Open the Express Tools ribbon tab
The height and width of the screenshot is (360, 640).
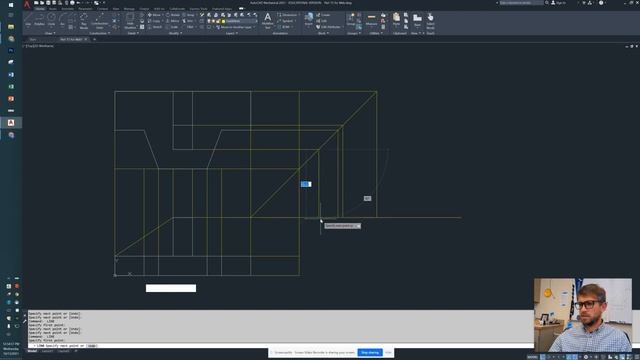(198, 9)
